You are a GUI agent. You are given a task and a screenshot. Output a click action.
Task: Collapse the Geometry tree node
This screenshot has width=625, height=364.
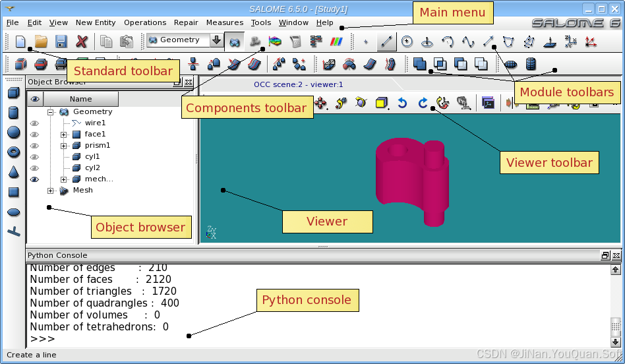pos(51,112)
